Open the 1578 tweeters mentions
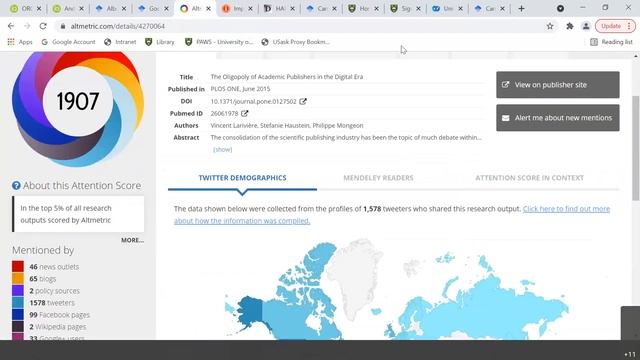Image resolution: width=640 pixels, height=360 pixels. 52,303
